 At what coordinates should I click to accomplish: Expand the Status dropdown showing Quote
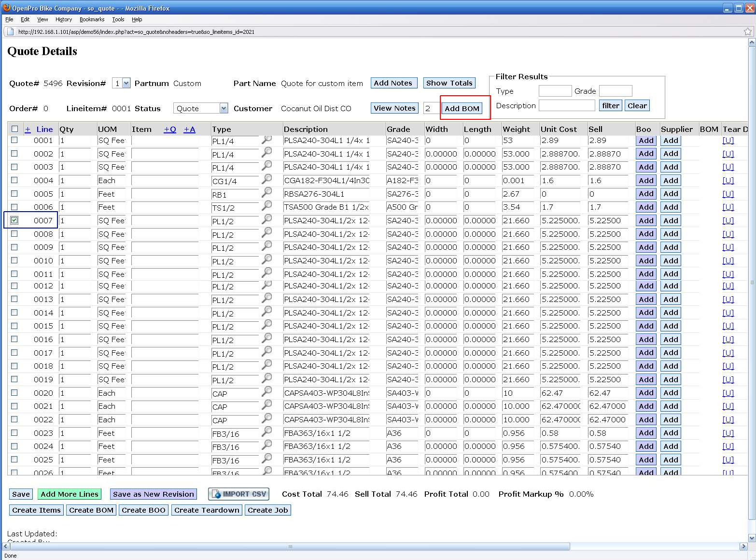point(224,108)
